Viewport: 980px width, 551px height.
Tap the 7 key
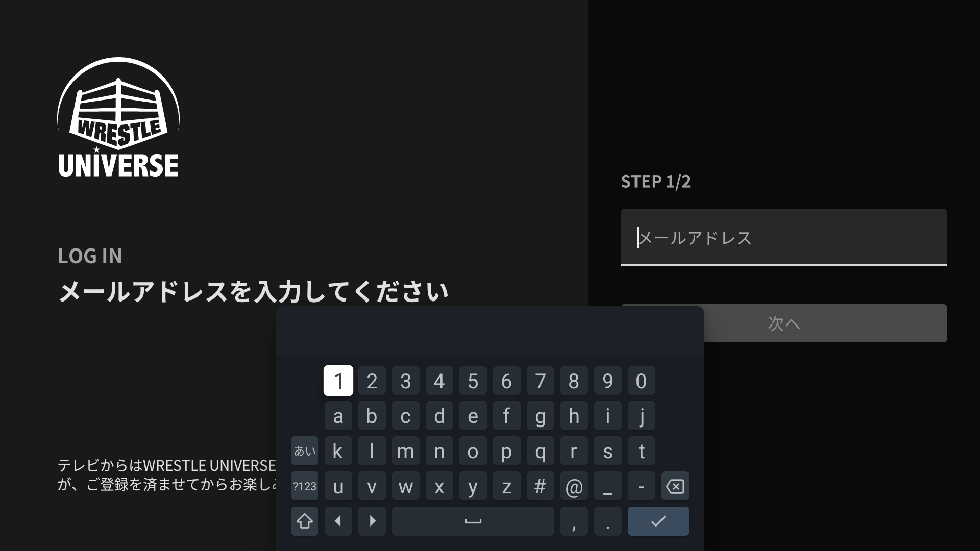[x=540, y=381]
